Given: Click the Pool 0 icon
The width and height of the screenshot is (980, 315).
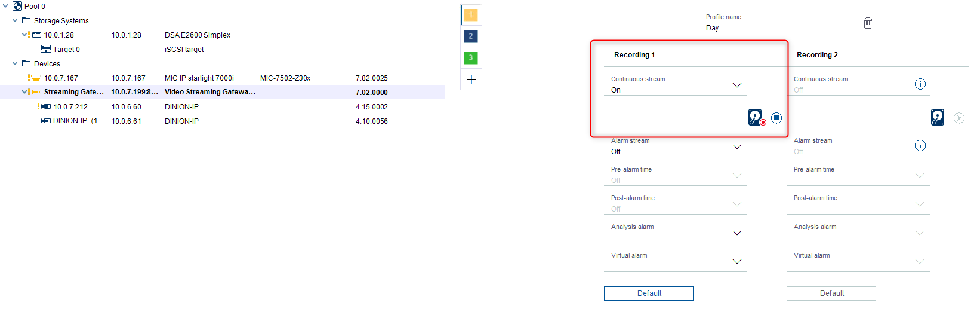Looking at the screenshot, I should [17, 6].
